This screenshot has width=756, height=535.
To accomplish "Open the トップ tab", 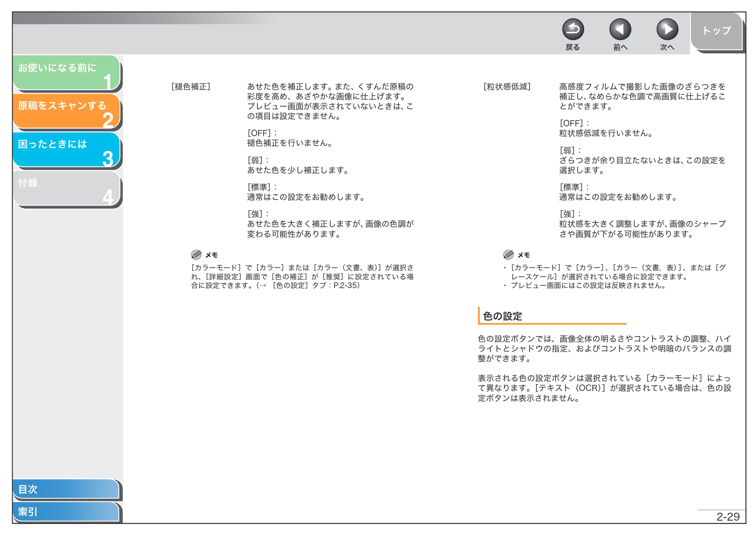I will click(x=716, y=31).
